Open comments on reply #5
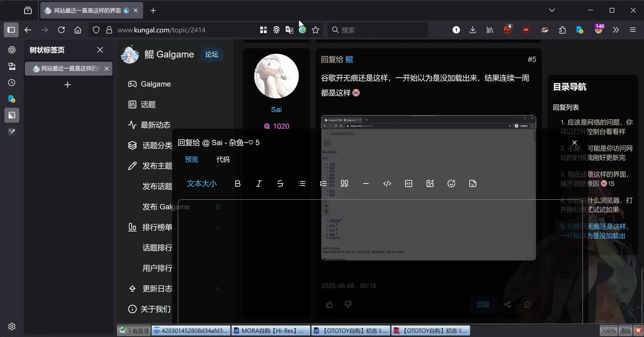 pyautogui.click(x=528, y=304)
